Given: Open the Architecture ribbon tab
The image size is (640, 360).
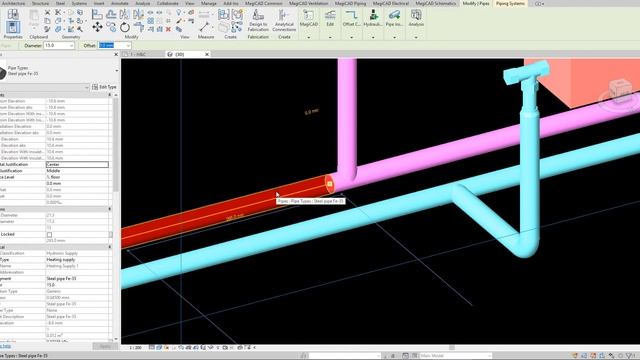Looking at the screenshot, I should tap(13, 3).
